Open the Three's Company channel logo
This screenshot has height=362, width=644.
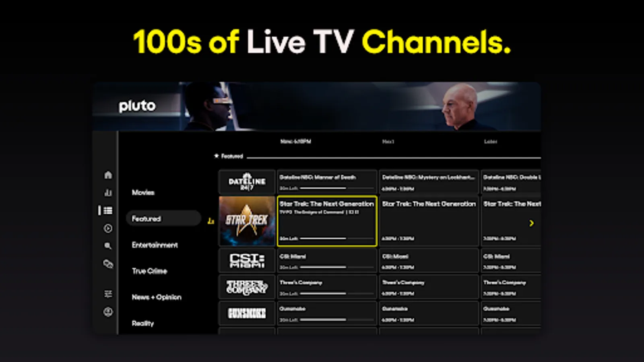[x=247, y=287]
